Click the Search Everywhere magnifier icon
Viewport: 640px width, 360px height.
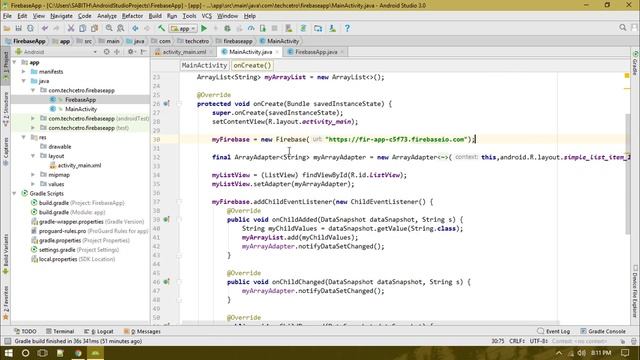(x=622, y=28)
